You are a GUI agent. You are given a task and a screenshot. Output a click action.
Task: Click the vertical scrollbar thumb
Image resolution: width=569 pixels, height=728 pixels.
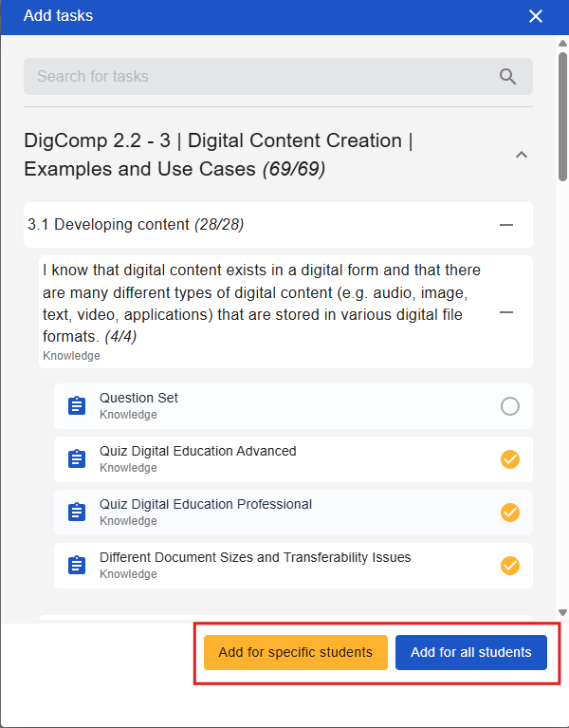[x=562, y=114]
